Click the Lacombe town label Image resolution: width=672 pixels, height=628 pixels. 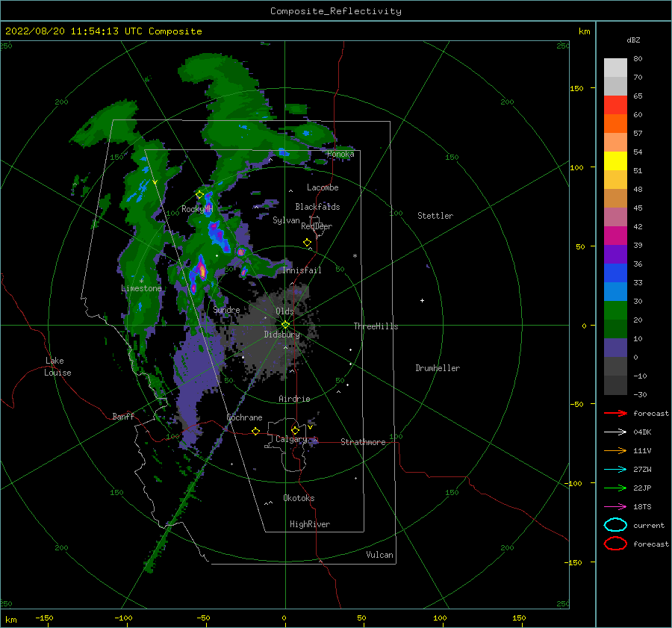tap(323, 187)
